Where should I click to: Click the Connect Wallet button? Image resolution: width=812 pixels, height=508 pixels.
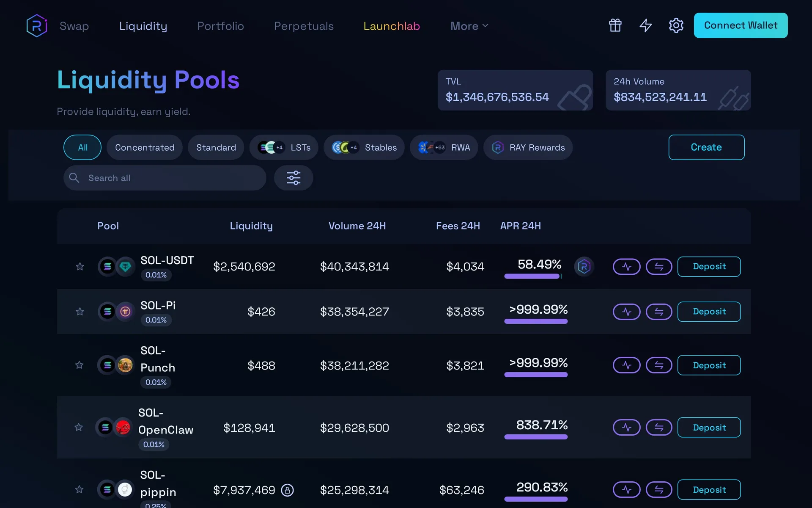point(740,25)
